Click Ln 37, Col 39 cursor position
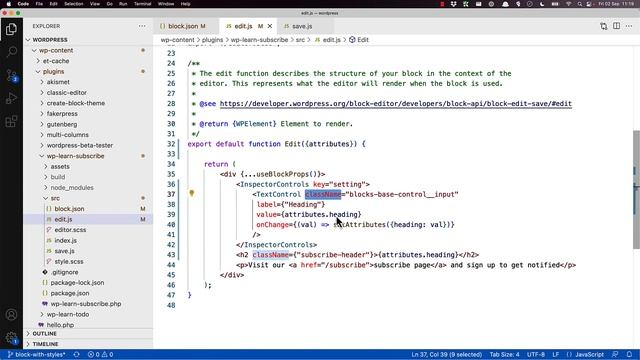 [447, 354]
